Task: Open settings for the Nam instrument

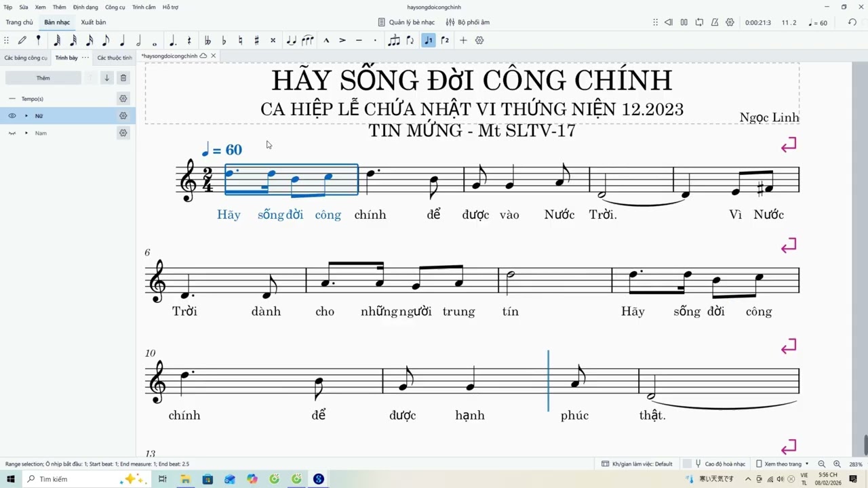Action: 123,133
